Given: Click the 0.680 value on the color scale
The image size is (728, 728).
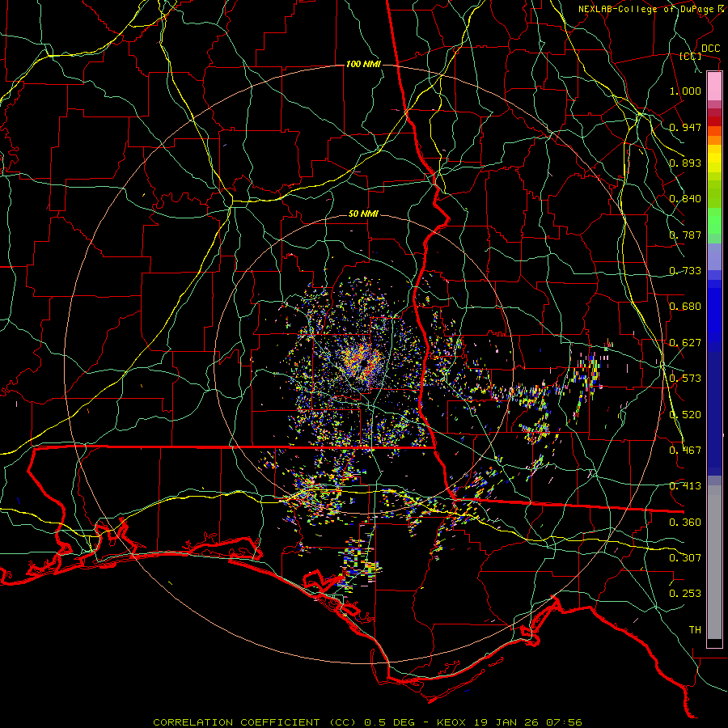Looking at the screenshot, I should 685,307.
